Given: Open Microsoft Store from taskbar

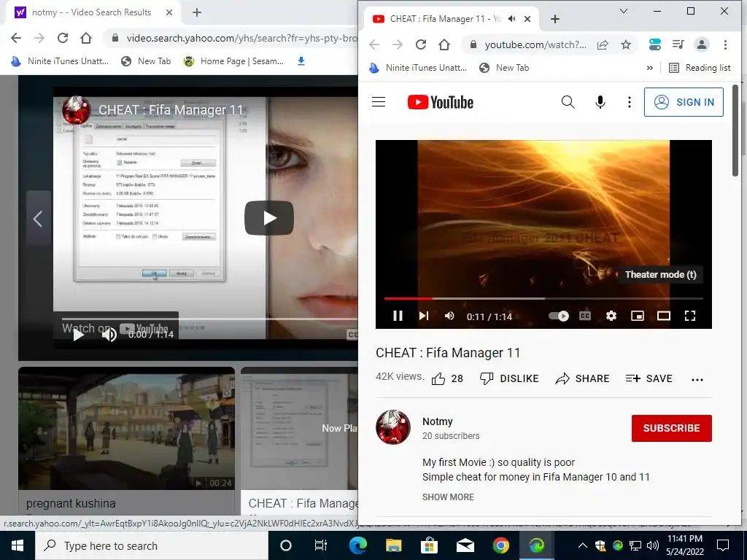Looking at the screenshot, I should pos(429,545).
